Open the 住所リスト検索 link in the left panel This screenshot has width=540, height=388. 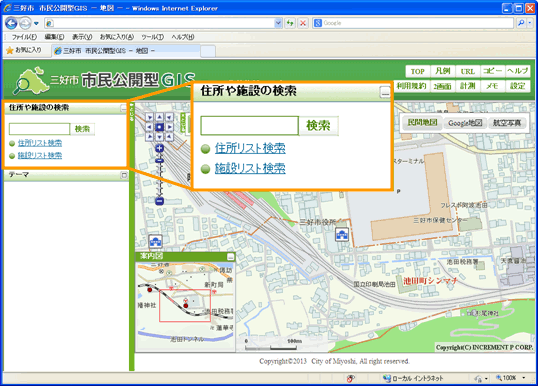(40, 143)
